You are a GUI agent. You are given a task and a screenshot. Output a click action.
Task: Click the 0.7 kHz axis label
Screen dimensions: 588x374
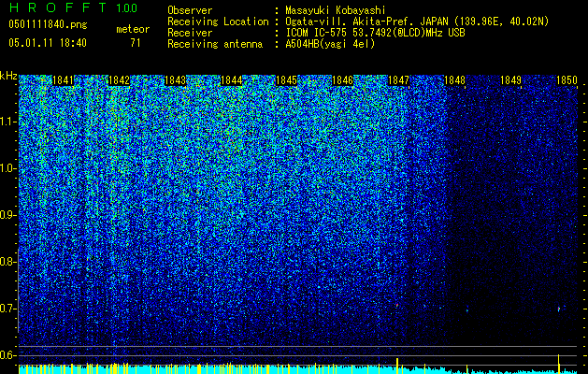[x=7, y=309]
